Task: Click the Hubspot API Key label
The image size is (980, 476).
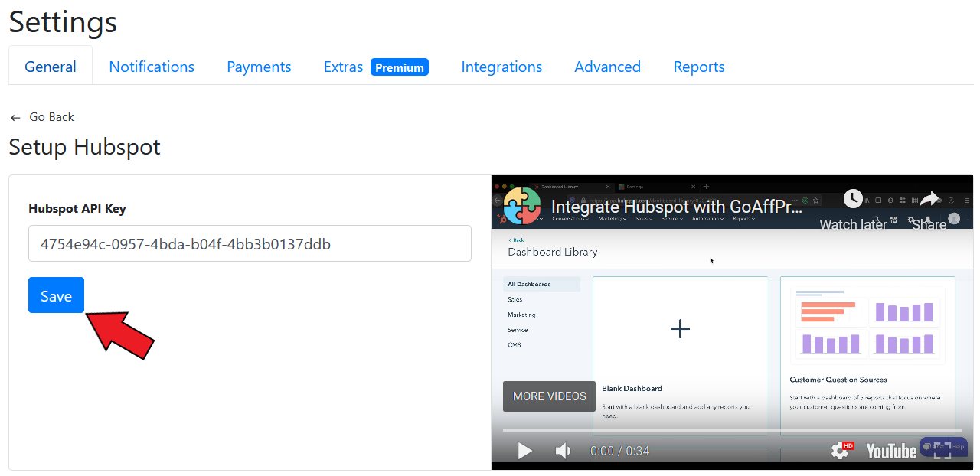Action: [77, 208]
